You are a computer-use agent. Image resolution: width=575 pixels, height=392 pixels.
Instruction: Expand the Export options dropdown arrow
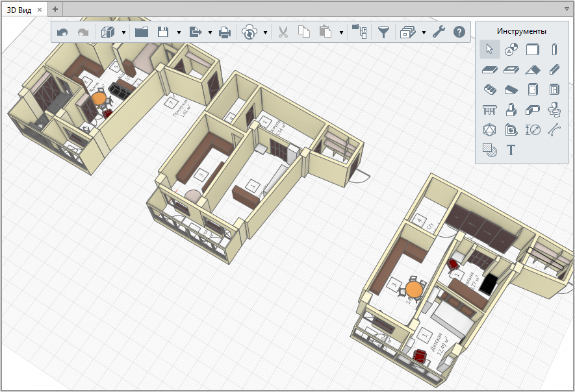coord(210,32)
